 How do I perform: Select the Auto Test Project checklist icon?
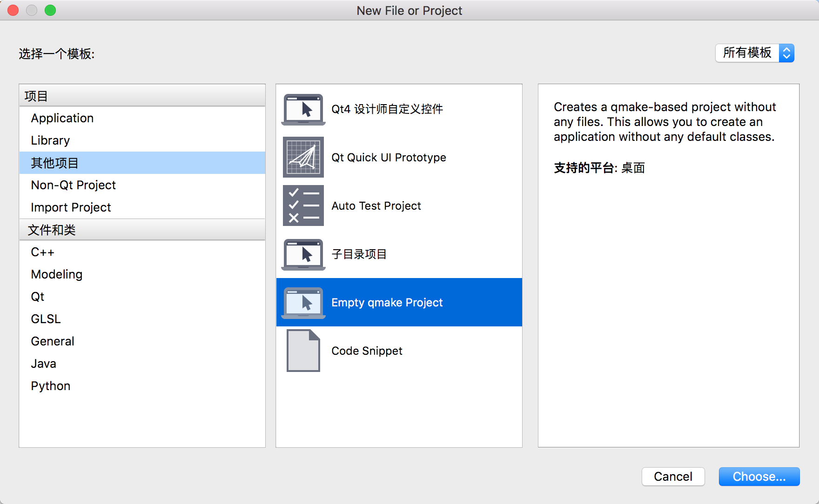tap(303, 206)
